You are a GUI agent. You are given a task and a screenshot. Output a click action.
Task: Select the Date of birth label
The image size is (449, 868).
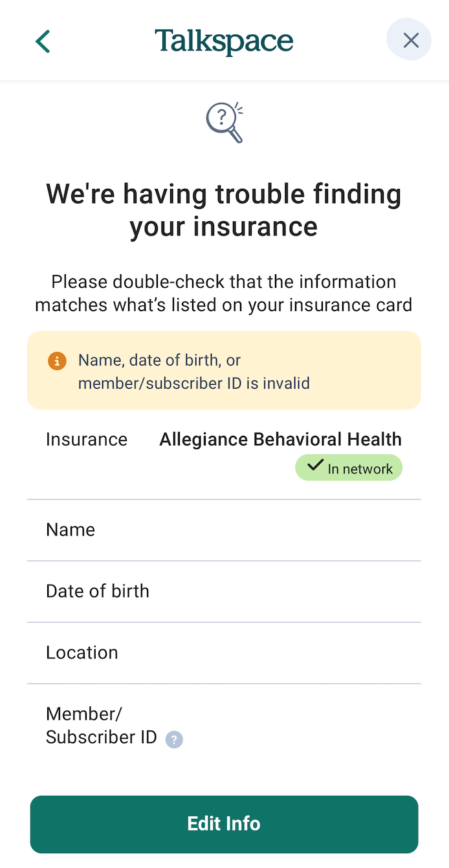pos(98,591)
